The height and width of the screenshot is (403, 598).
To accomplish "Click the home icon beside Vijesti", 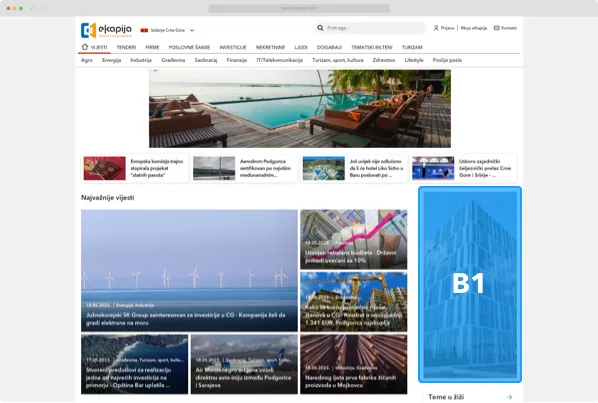I will 85,47.
